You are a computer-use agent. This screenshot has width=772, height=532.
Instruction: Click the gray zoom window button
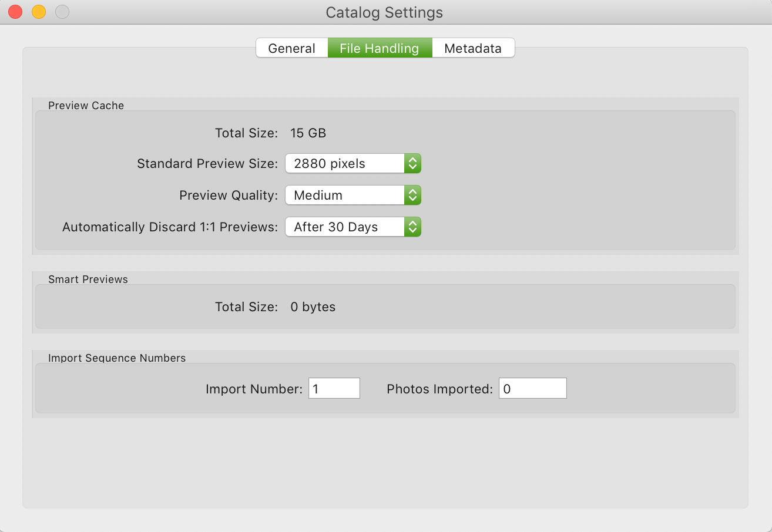[62, 12]
